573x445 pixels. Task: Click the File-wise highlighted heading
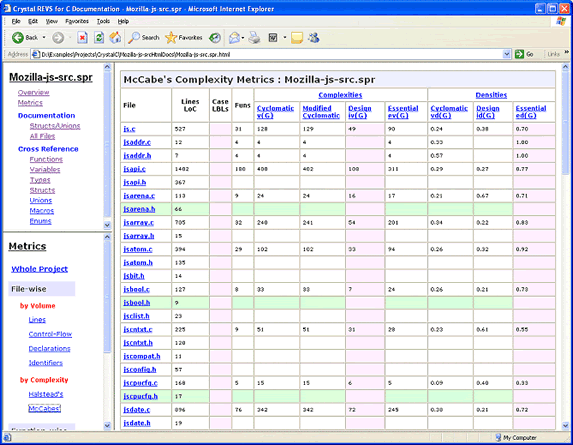42,289
